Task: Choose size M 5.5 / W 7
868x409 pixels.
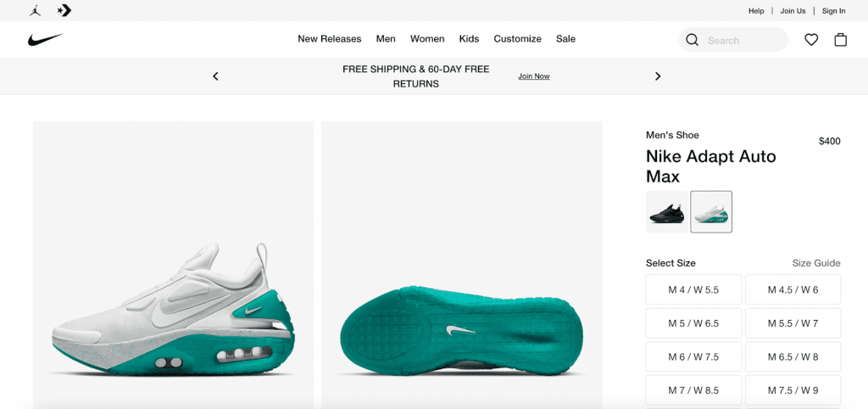Action: (793, 323)
